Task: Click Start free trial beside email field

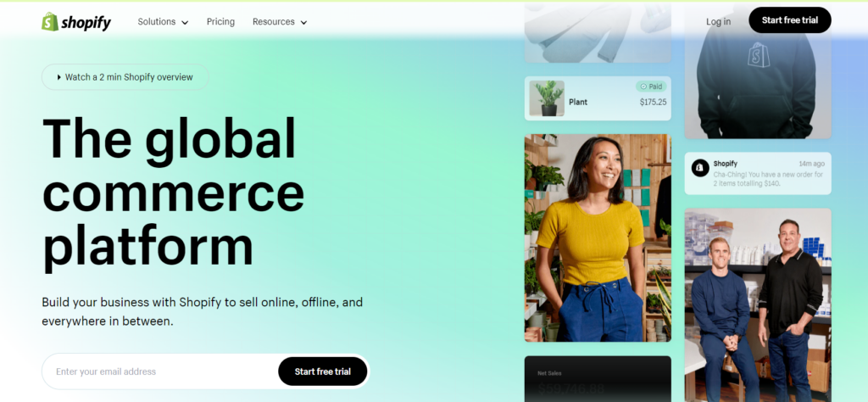Action: click(322, 371)
